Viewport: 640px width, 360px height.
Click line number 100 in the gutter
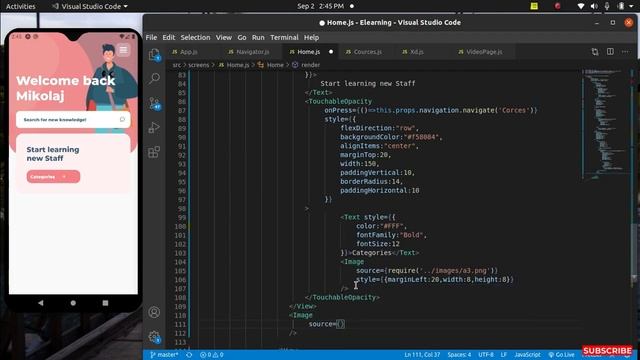point(180,226)
